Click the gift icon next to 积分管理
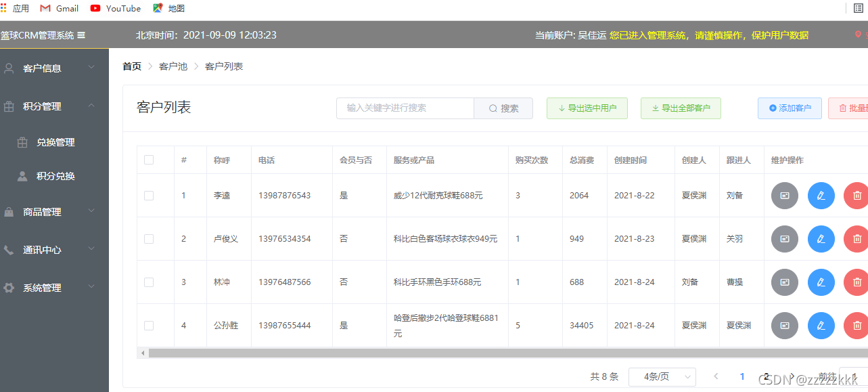The width and height of the screenshot is (868, 392). click(9, 106)
